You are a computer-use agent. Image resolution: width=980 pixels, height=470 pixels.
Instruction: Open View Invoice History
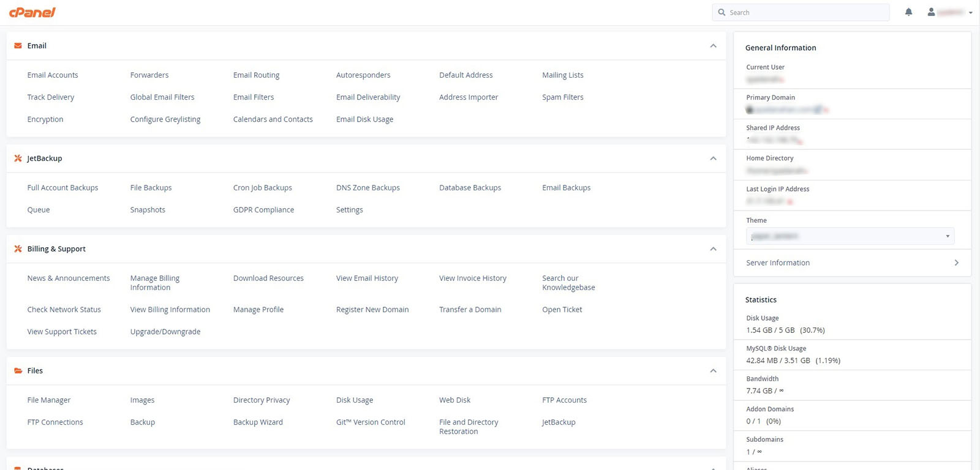(x=472, y=278)
